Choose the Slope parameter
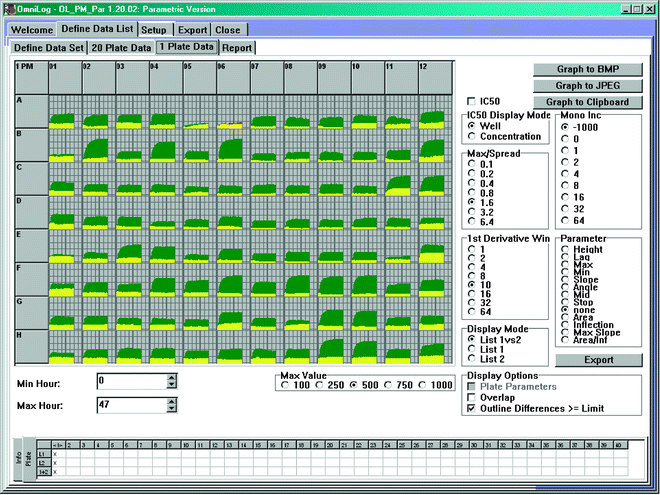 coord(565,279)
